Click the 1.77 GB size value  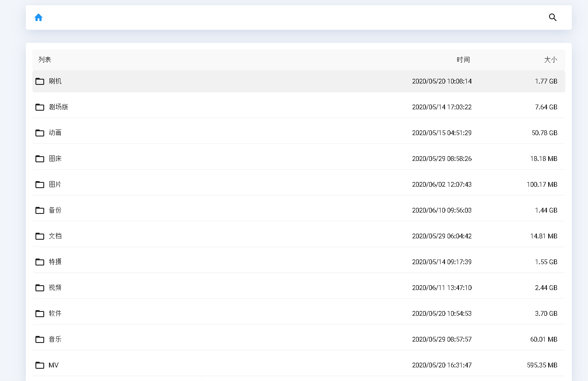(x=546, y=81)
